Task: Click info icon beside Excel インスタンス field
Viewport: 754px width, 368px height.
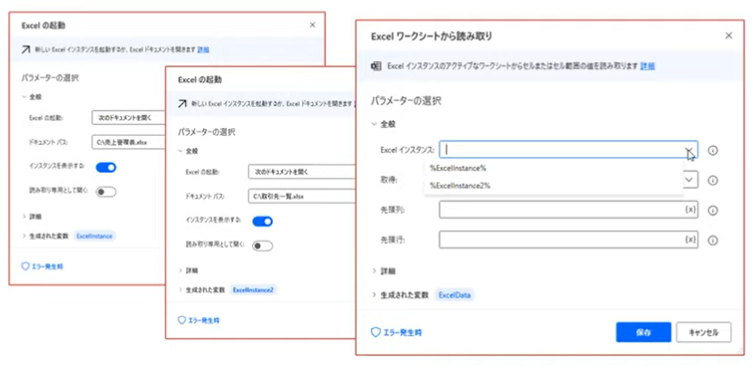Action: [x=713, y=151]
